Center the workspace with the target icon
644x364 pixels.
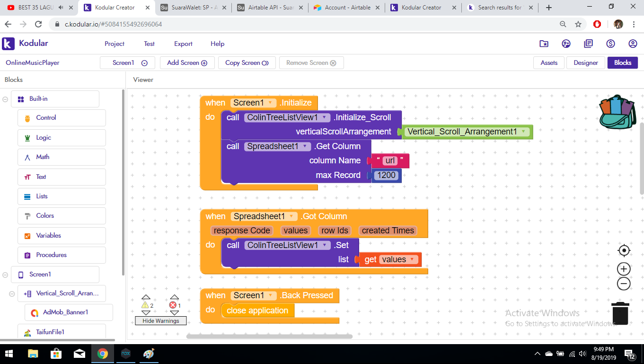[624, 250]
